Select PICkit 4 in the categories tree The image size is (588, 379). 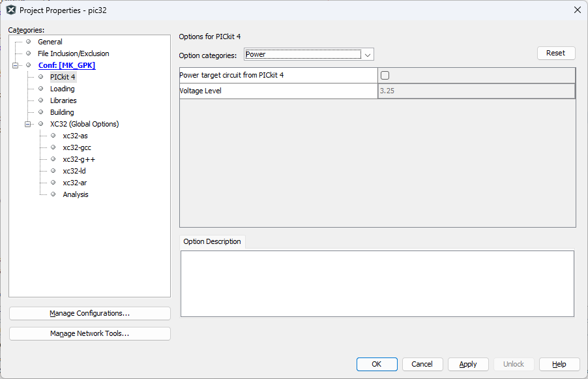(63, 77)
